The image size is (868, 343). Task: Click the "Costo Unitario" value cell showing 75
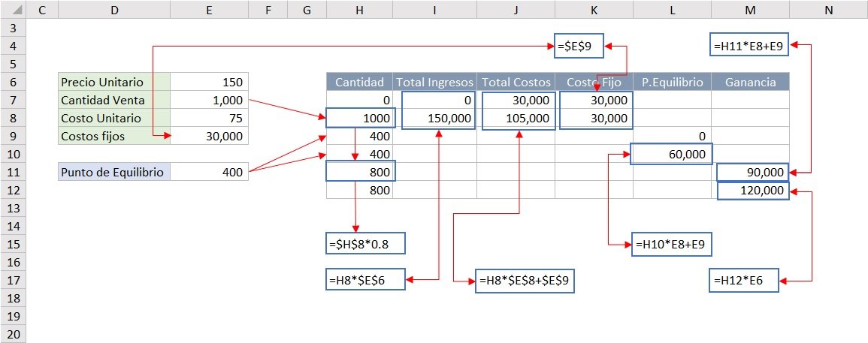pyautogui.click(x=209, y=118)
